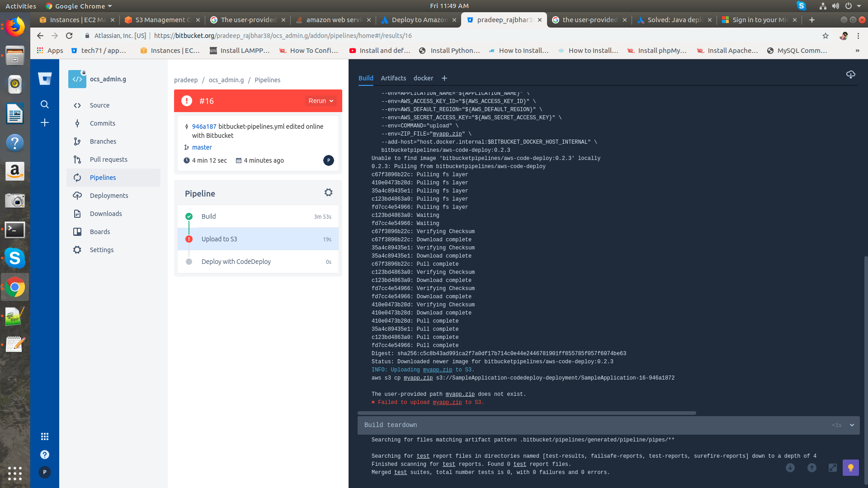Open commit 946a187 link
868x488 pixels.
204,127
